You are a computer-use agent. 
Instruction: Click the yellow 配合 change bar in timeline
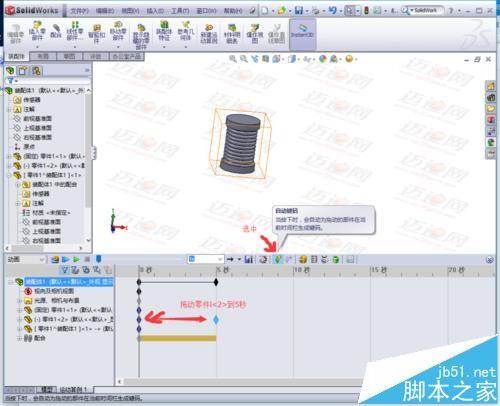point(178,338)
